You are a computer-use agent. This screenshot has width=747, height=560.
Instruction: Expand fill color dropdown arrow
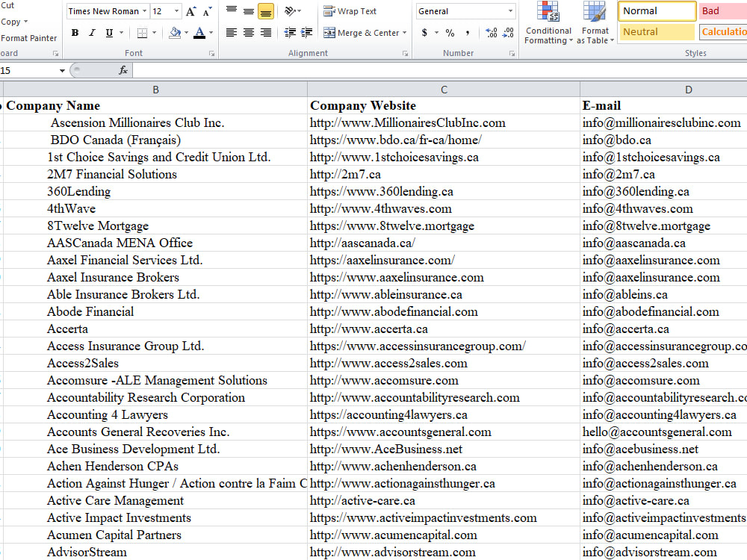click(186, 33)
